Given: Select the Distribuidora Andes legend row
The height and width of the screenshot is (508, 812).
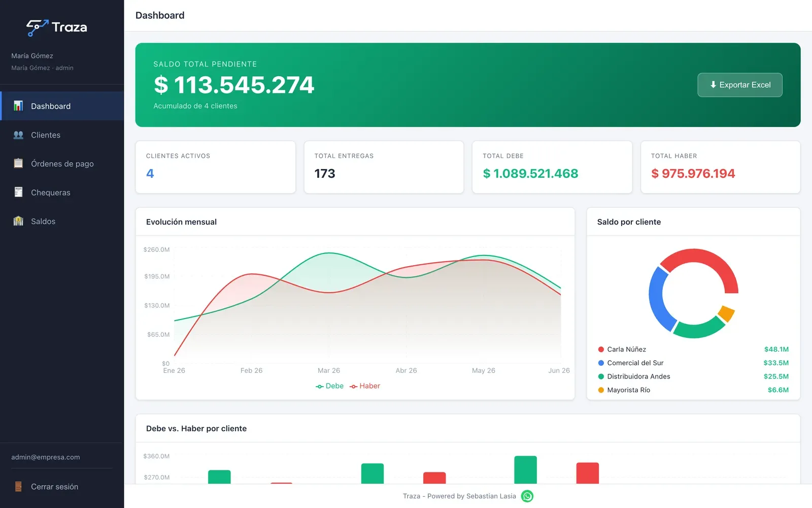Looking at the screenshot, I should (693, 376).
